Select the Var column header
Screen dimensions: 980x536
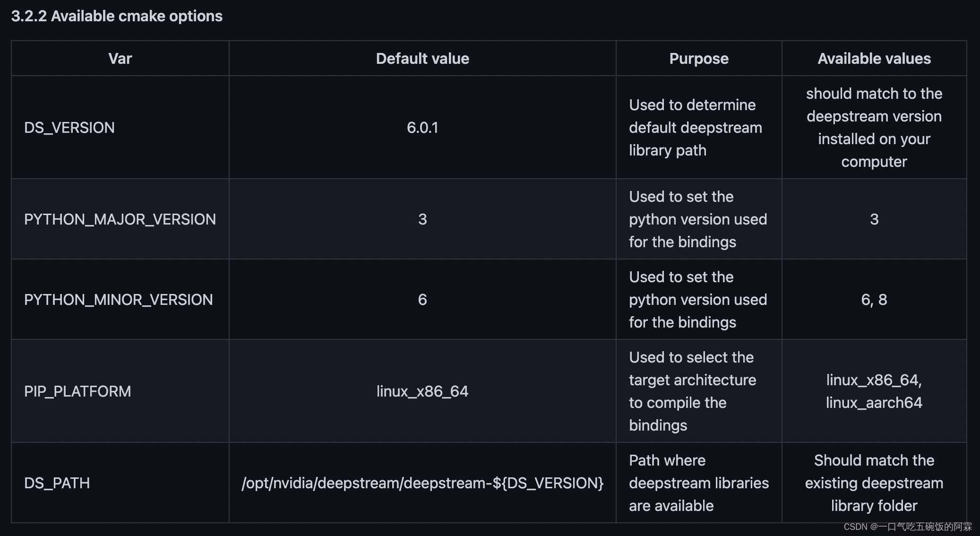120,59
